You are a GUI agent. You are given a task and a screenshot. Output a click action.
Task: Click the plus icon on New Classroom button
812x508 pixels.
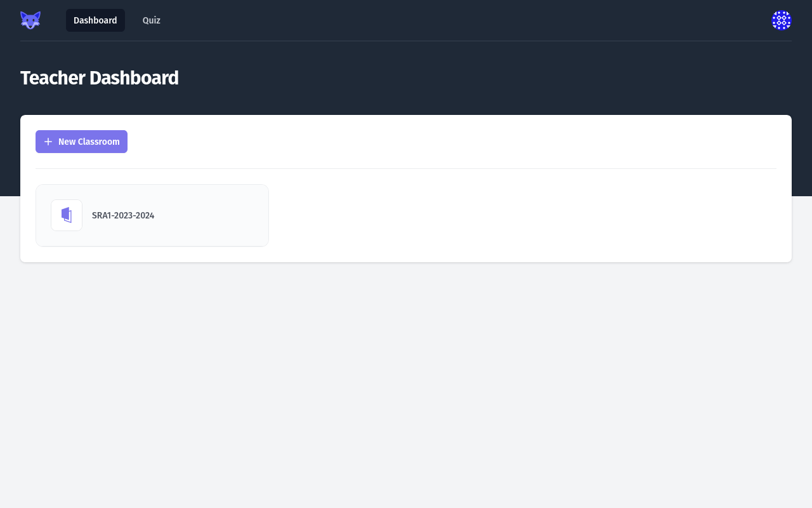click(48, 141)
